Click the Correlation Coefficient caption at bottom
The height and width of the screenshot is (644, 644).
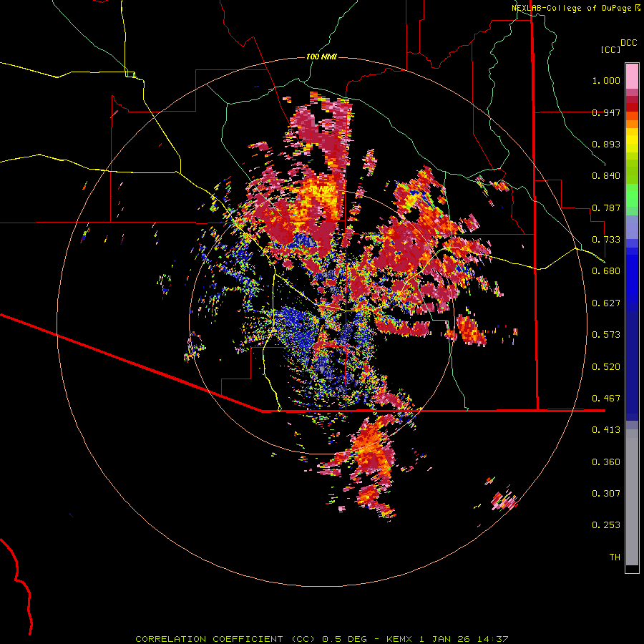(321, 639)
